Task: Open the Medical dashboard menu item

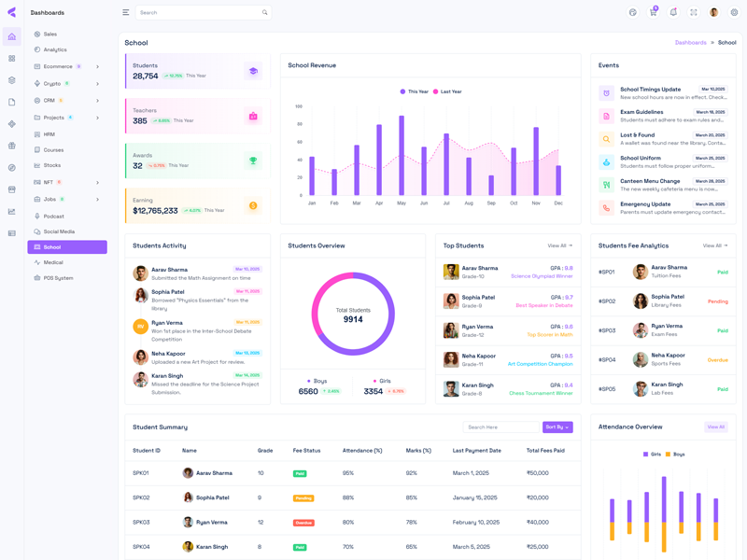Action: click(53, 262)
